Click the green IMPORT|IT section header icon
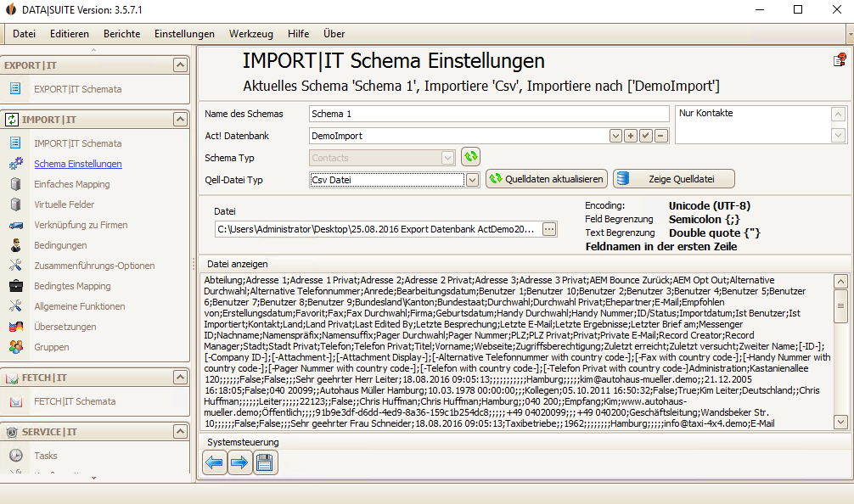Viewport: 854px width, 504px height. (11, 119)
